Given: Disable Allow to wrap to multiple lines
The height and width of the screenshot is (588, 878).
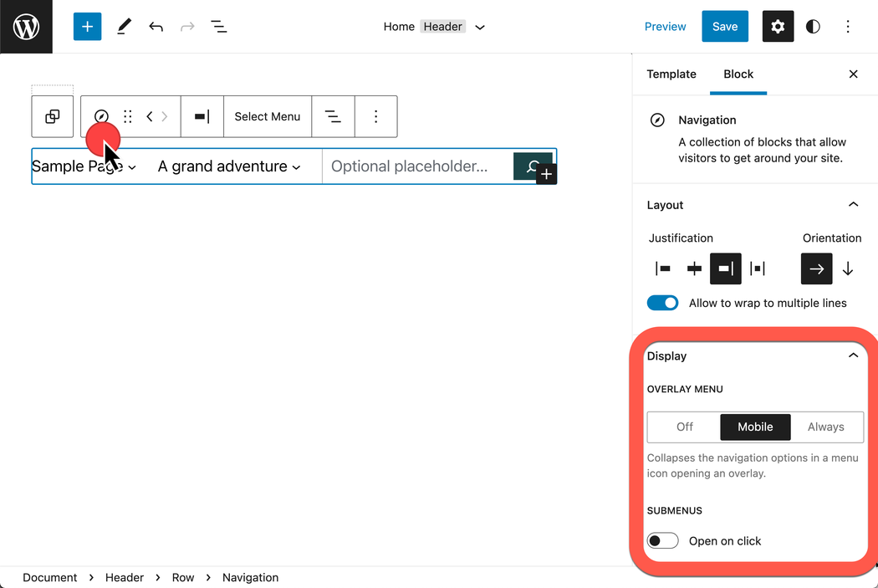Looking at the screenshot, I should click(x=663, y=303).
